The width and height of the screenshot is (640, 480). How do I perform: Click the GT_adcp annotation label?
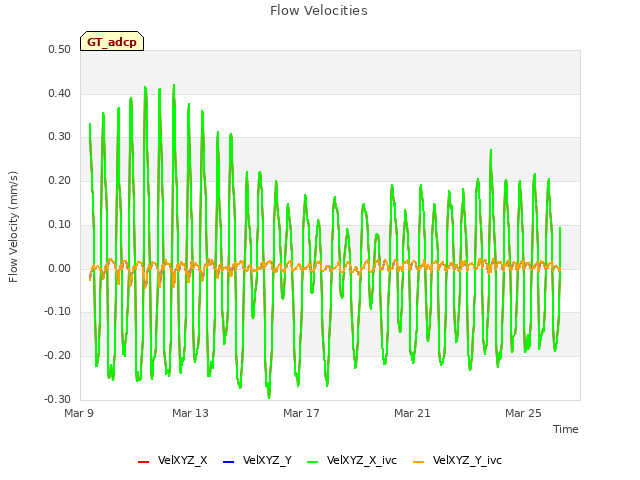[x=112, y=41]
